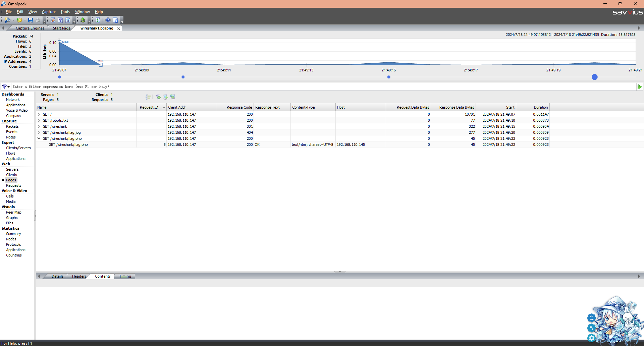Viewport: 644px width, 346px height.
Task: Click the funnel Filters toolbar icon
Action: [60, 20]
